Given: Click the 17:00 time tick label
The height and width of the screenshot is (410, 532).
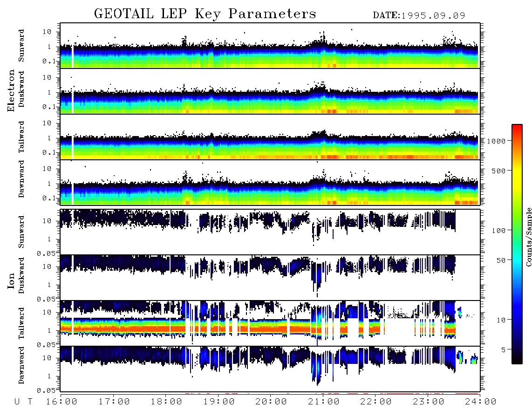Looking at the screenshot, I should tap(114, 402).
